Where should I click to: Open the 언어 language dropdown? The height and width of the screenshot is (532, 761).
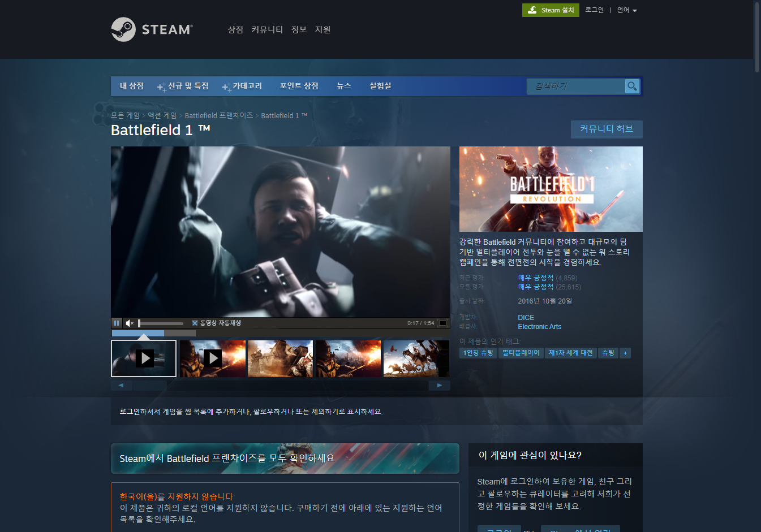(x=627, y=10)
